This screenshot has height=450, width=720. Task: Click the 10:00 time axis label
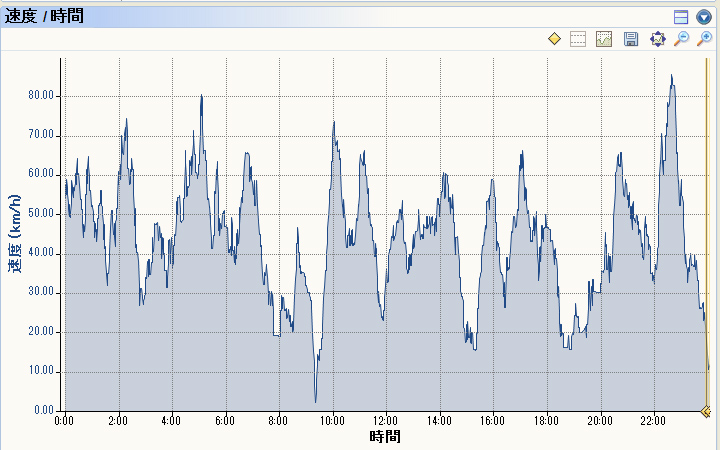(x=332, y=421)
